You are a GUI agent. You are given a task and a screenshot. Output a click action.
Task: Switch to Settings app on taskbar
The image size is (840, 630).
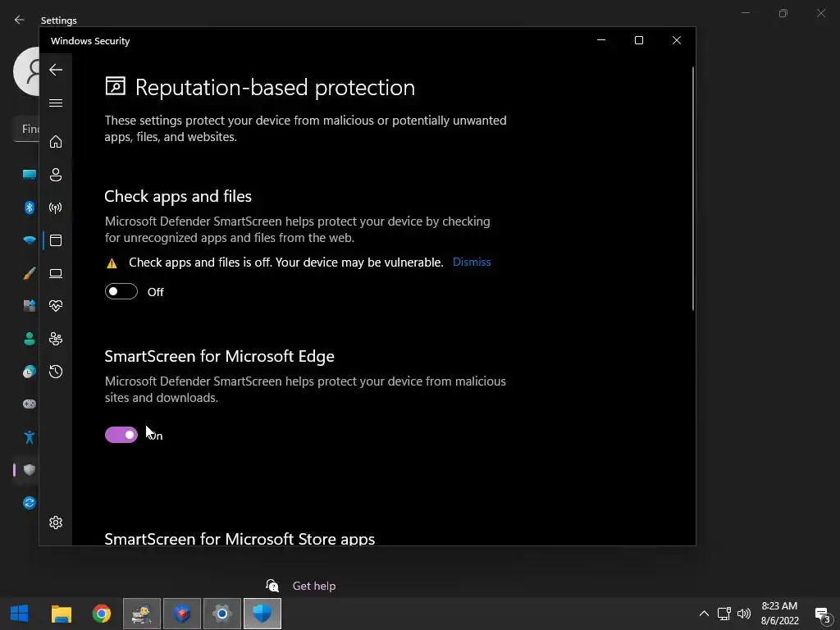coord(221,614)
